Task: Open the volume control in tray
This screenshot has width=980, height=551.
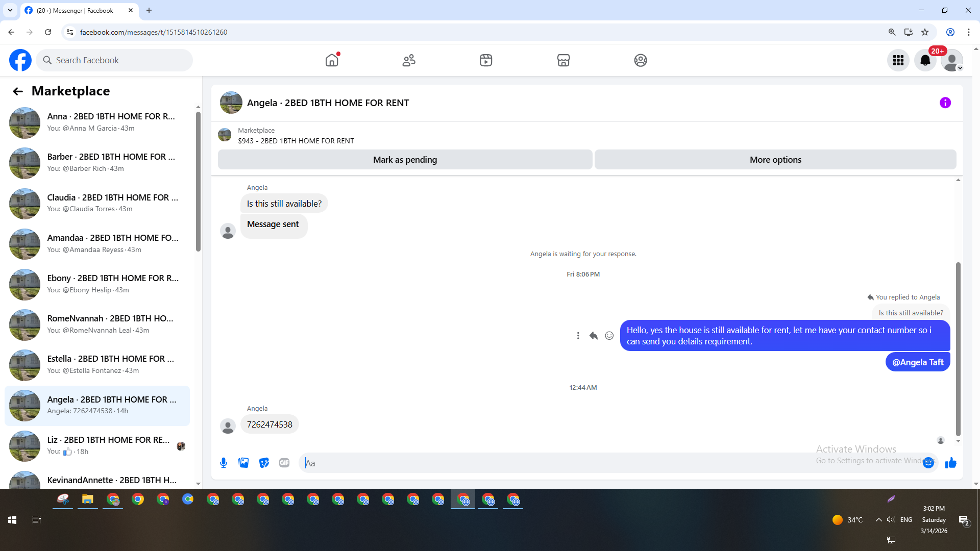Action: (891, 520)
